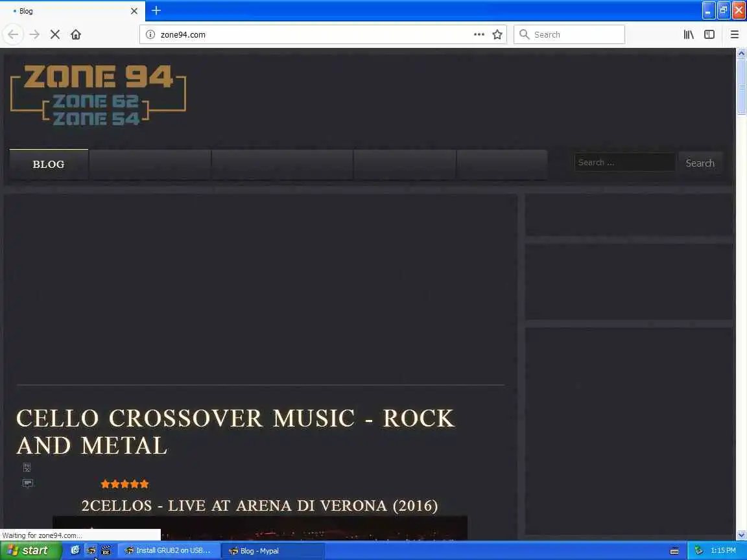The image size is (747, 560).
Task: Click the keyboard icon in the taskbar
Action: [x=674, y=551]
